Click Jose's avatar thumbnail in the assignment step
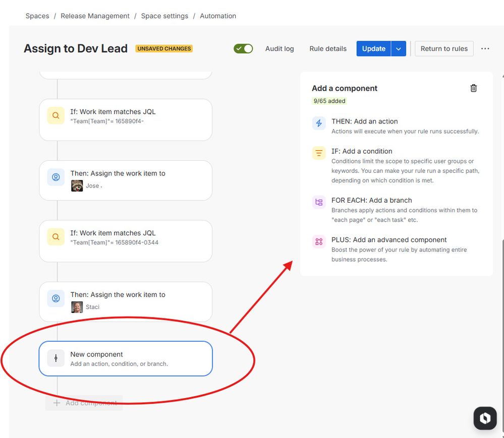 click(77, 185)
